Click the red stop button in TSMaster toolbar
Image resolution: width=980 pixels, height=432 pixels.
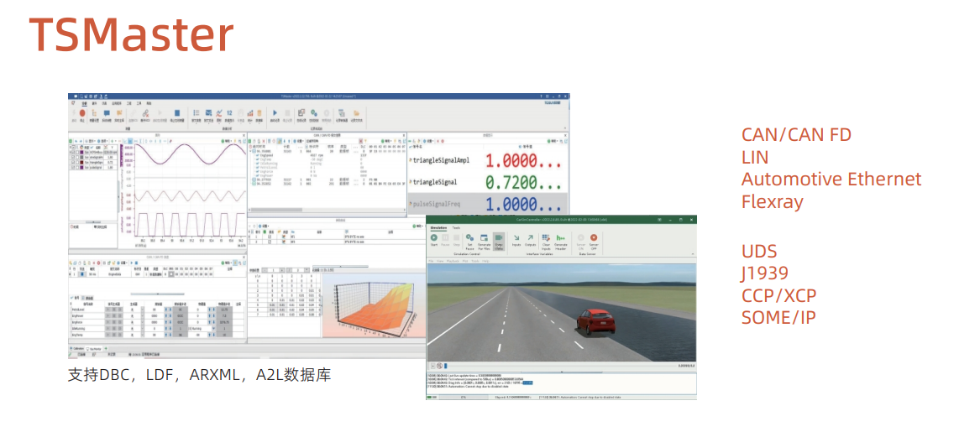pos(82,113)
